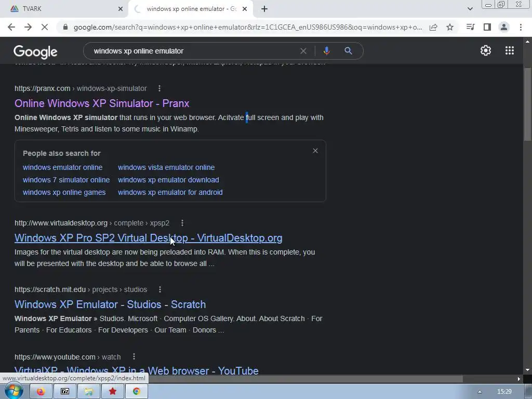The image size is (532, 399).
Task: Open the tab search dropdown arrow
Action: click(470, 9)
